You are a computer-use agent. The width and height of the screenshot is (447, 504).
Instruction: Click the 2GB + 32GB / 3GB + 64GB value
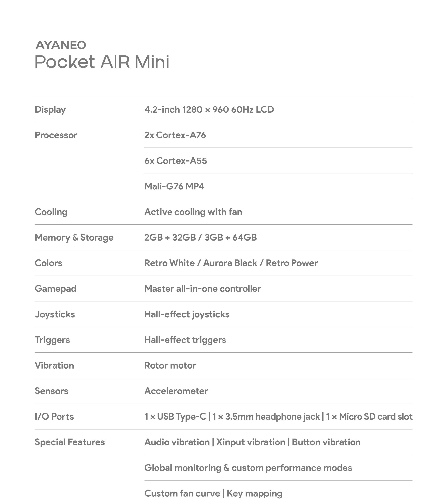point(200,237)
